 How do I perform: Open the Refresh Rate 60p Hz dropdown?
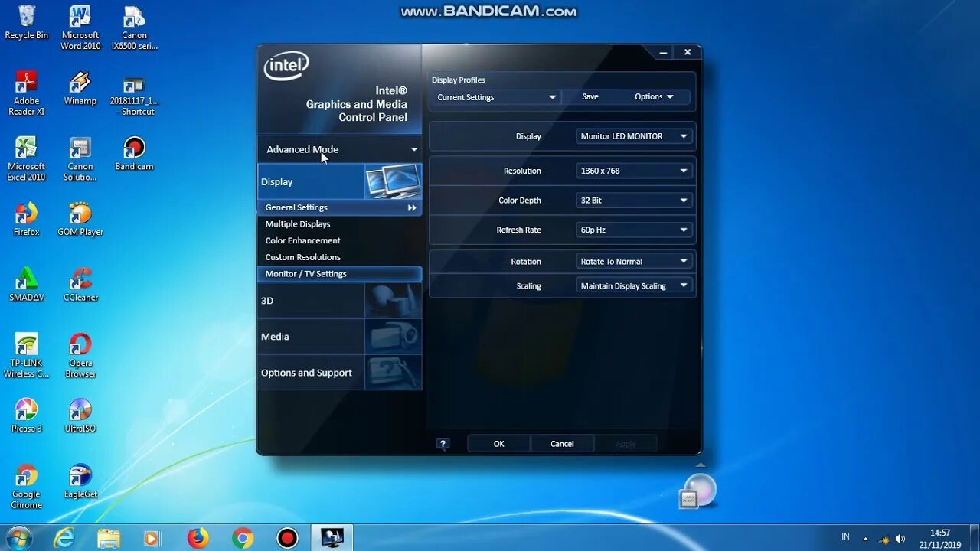[x=634, y=230]
